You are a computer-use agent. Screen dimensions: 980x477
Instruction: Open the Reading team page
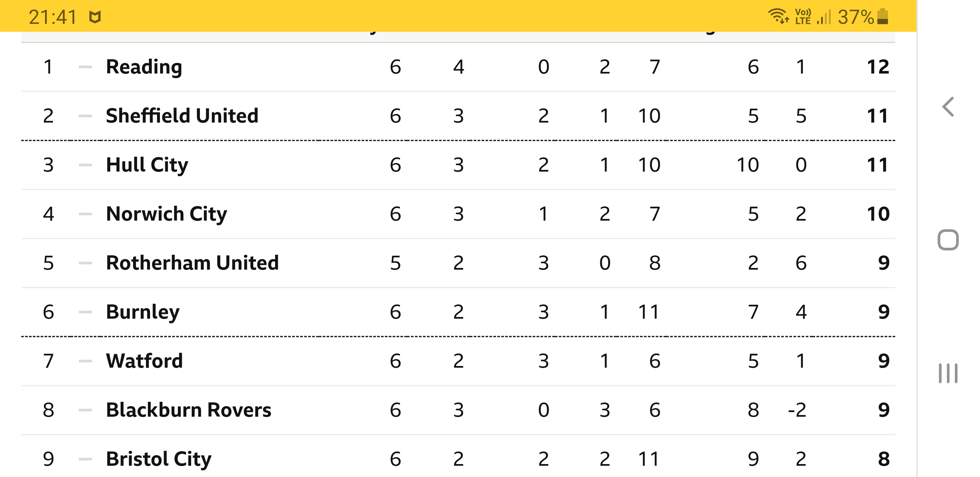point(144,67)
